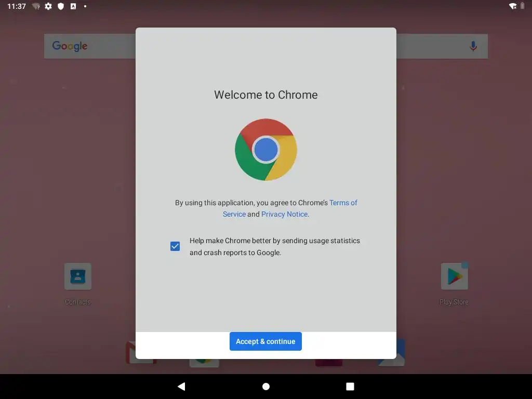Tap the Wi-Fi indicator at top right
The image size is (532, 399).
click(513, 6)
